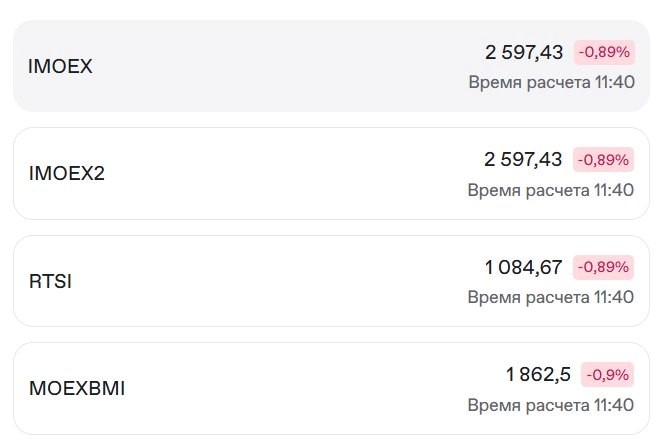Viewport: 657px width, 442px height.
Task: Click the RTSI ticker label
Action: click(50, 281)
